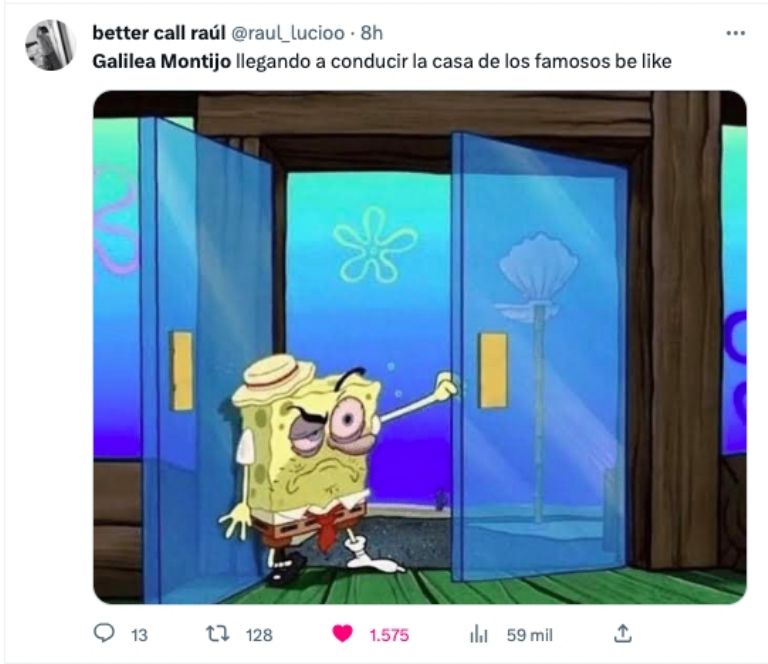Click the 1.575 likes count
The height and width of the screenshot is (664, 768).
pyautogui.click(x=389, y=635)
